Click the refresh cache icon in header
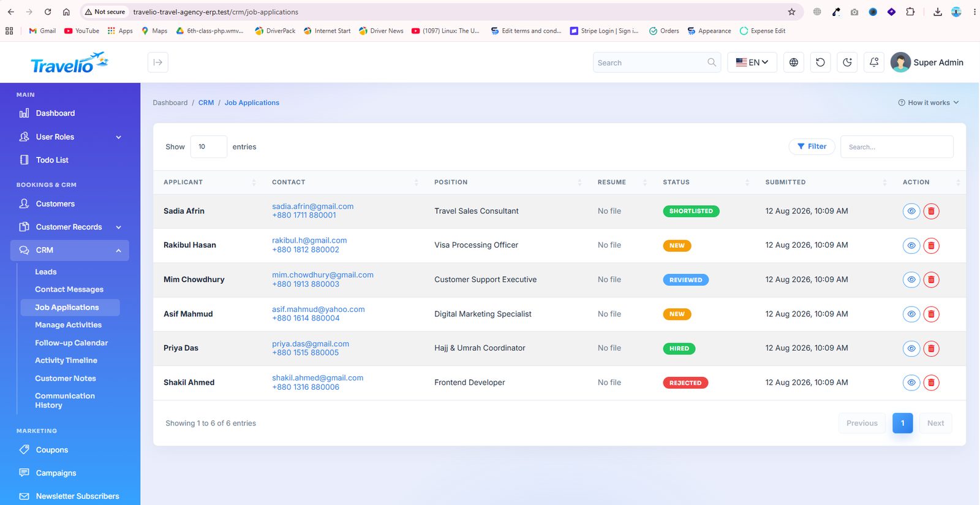The width and height of the screenshot is (980, 505). [x=821, y=63]
